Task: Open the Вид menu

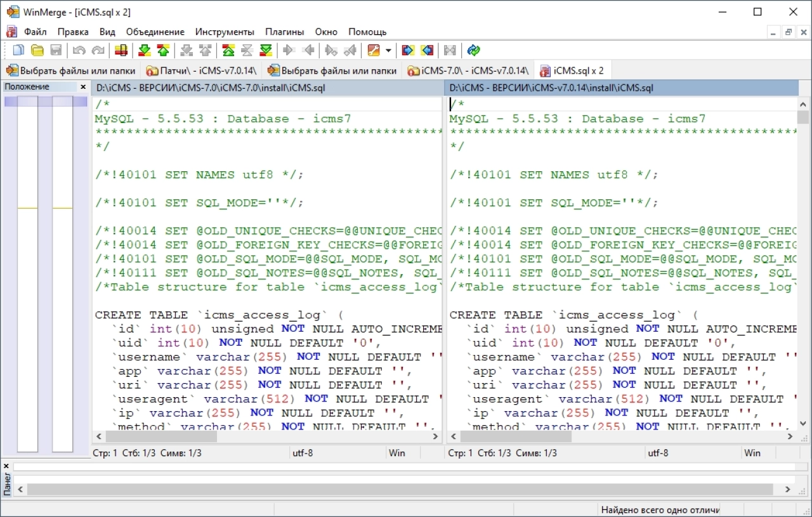Action: point(107,32)
